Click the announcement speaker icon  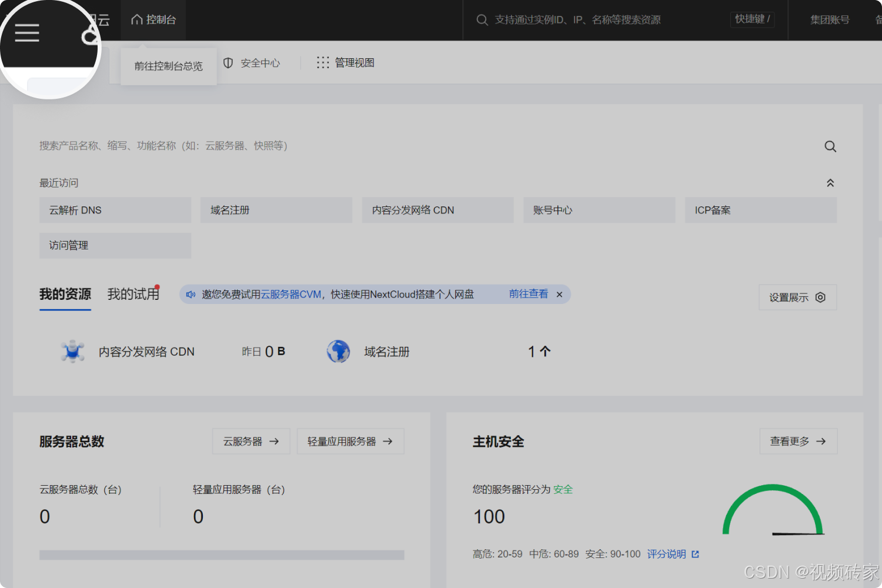coord(191,295)
